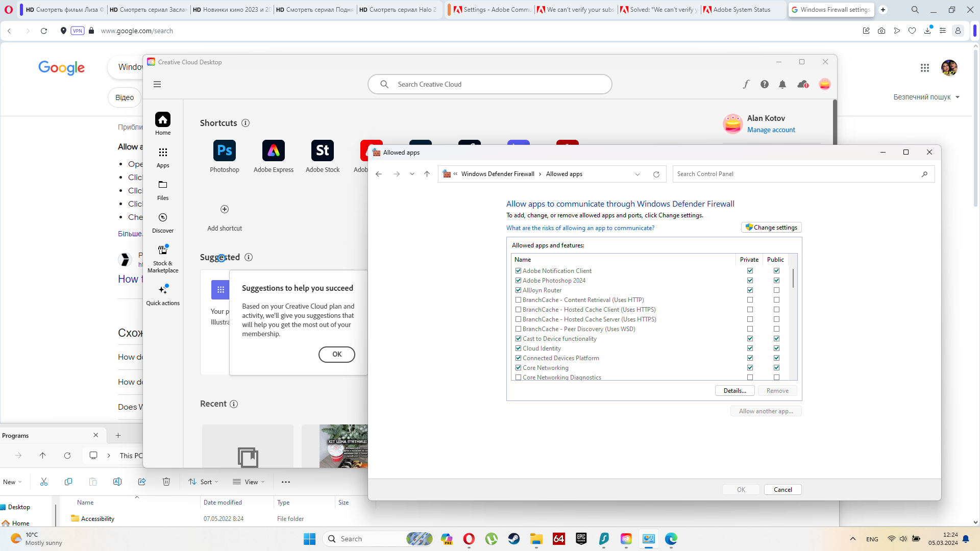Expand the Allowed apps breadcrumb dropdown
This screenshot has height=551, width=980.
click(638, 173)
